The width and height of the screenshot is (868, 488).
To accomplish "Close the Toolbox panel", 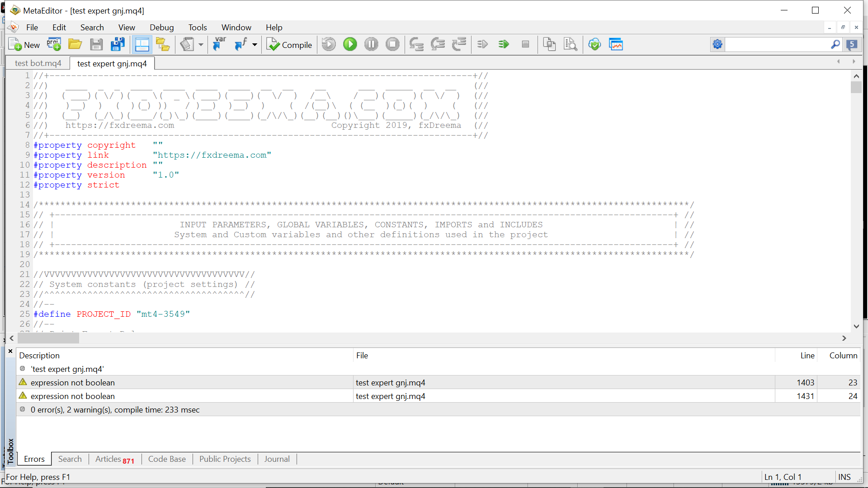I will [10, 351].
